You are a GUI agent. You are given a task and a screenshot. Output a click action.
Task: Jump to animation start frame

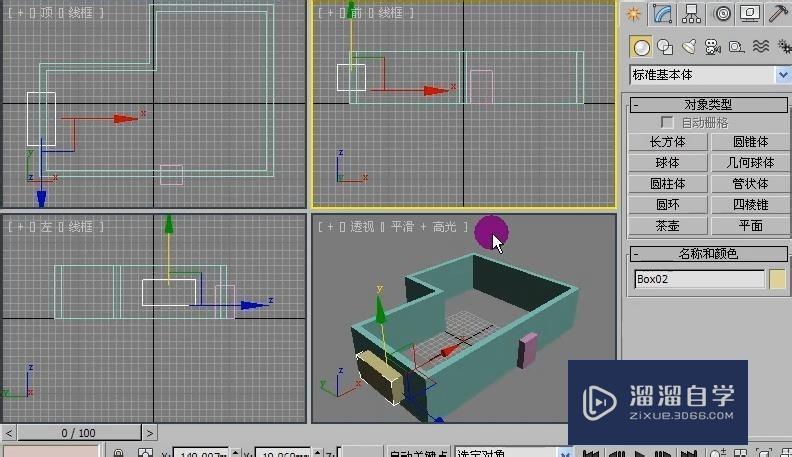(x=591, y=453)
